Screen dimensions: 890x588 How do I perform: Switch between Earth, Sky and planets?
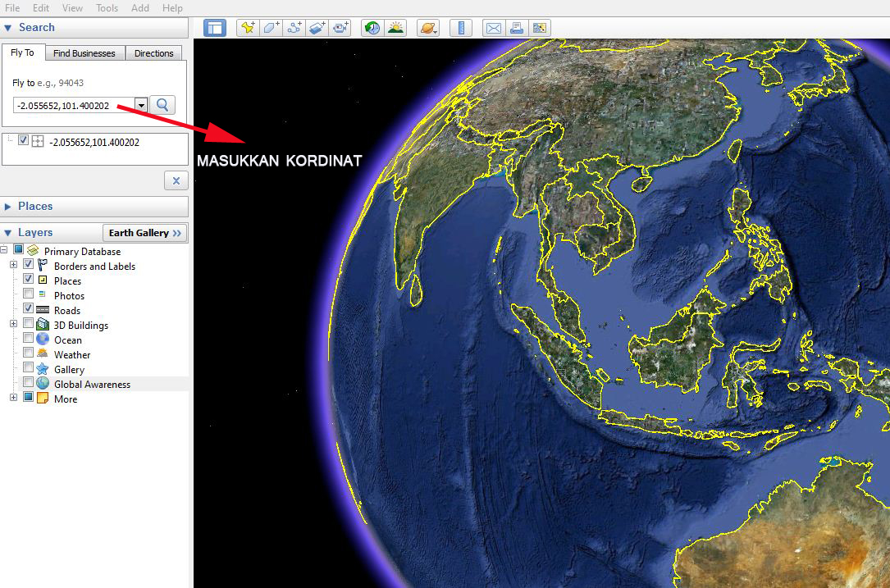(x=428, y=28)
